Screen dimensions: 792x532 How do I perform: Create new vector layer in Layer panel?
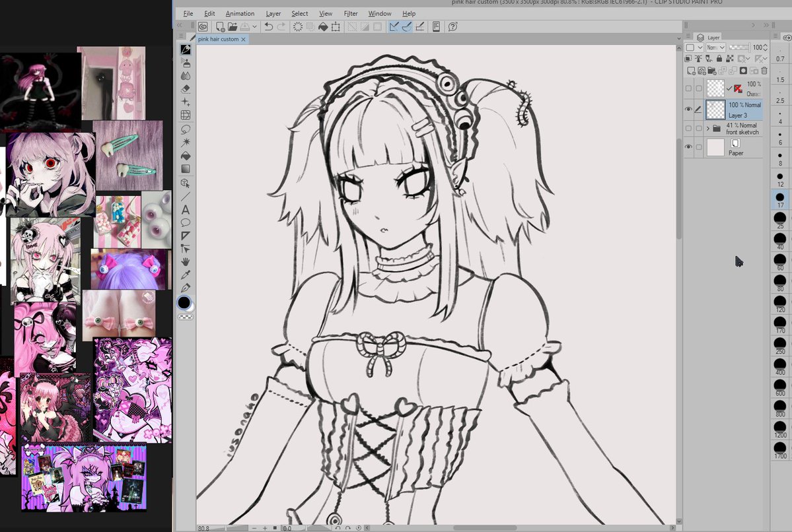702,71
